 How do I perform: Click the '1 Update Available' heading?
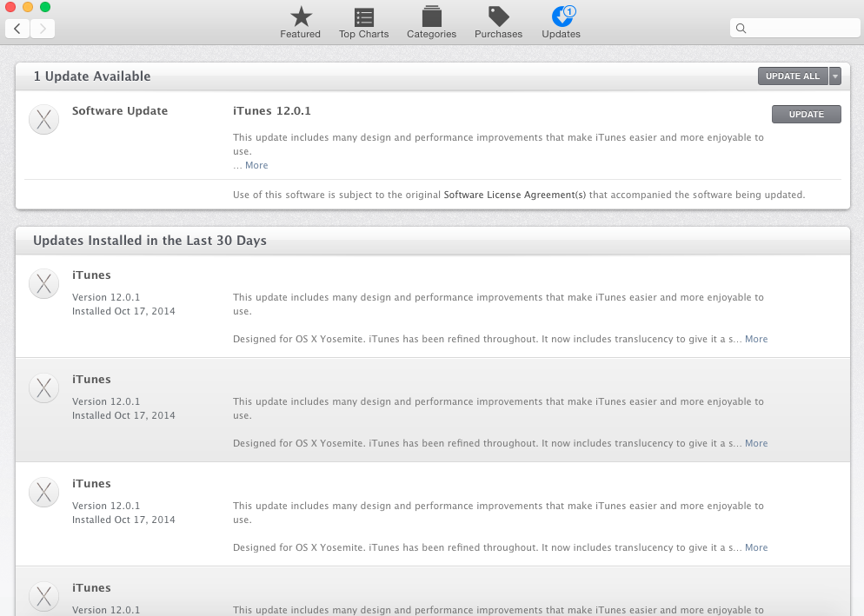pyautogui.click(x=92, y=76)
